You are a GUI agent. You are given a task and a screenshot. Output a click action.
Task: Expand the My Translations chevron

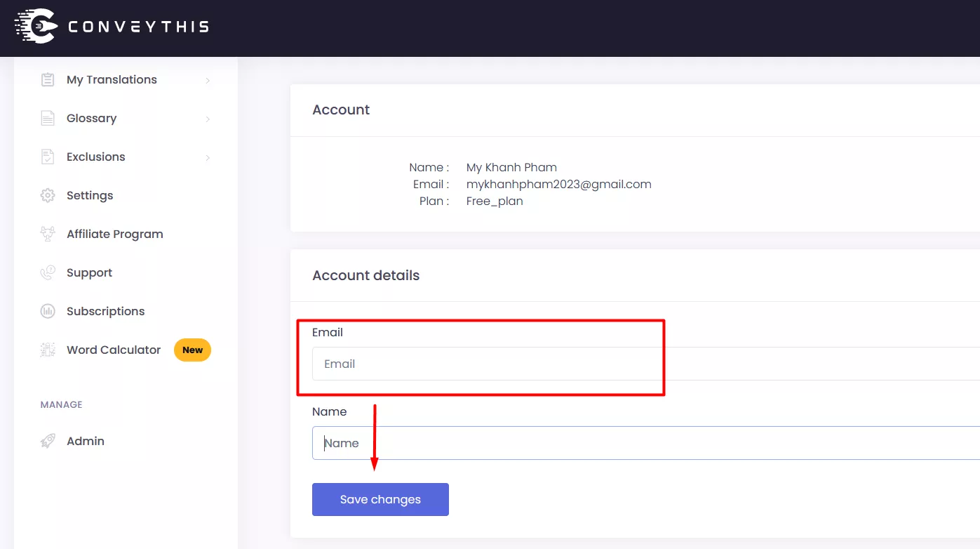pos(208,81)
